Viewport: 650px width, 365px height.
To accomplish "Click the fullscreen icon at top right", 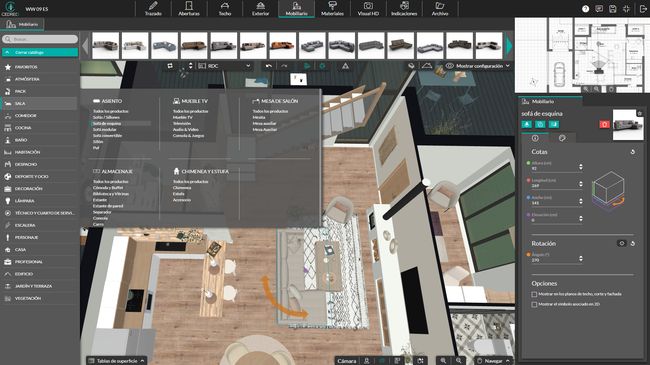I will point(626,9).
